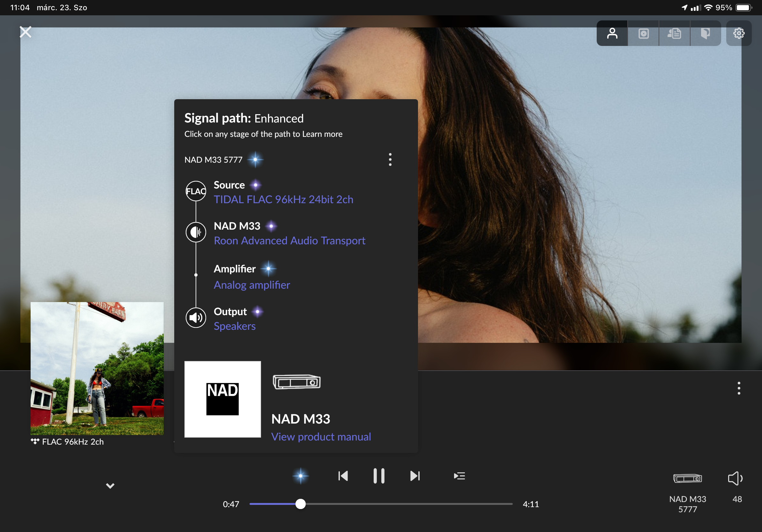
Task: Skip to the previous track
Action: click(x=343, y=476)
